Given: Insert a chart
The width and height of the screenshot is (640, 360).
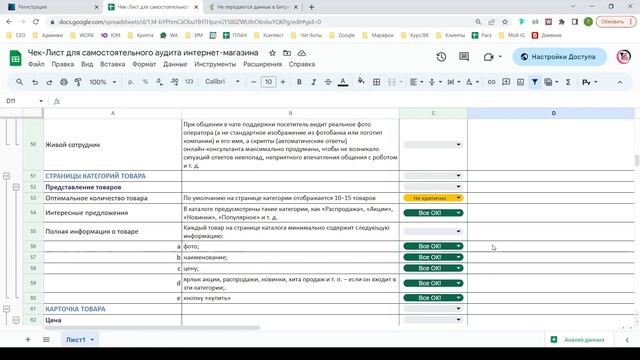Looking at the screenshot, I should (520, 82).
